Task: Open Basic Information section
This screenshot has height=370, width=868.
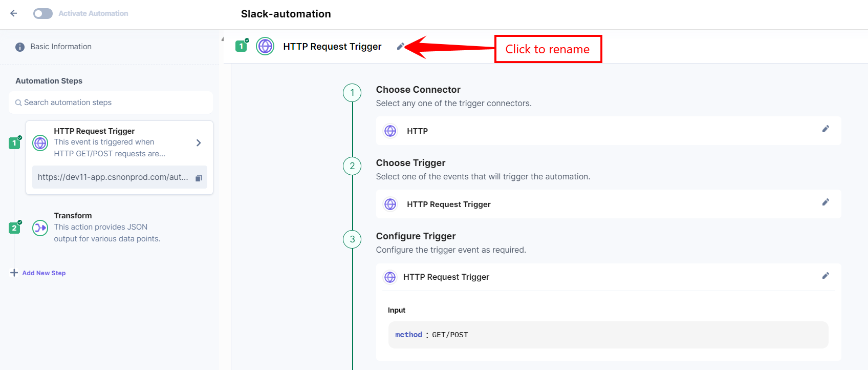Action: click(x=61, y=47)
